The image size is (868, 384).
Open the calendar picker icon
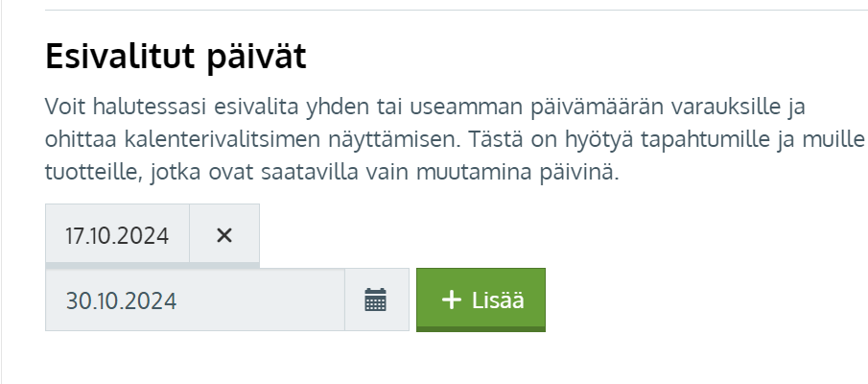click(x=376, y=300)
